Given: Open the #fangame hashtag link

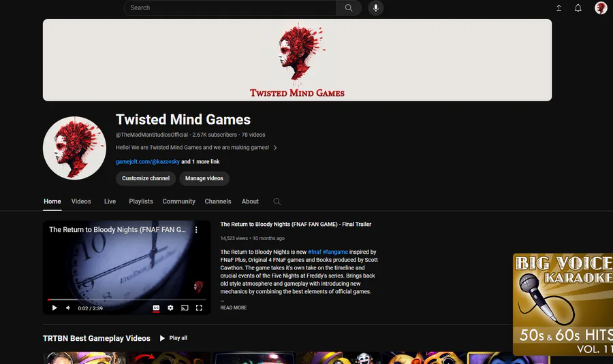Looking at the screenshot, I should coord(335,252).
